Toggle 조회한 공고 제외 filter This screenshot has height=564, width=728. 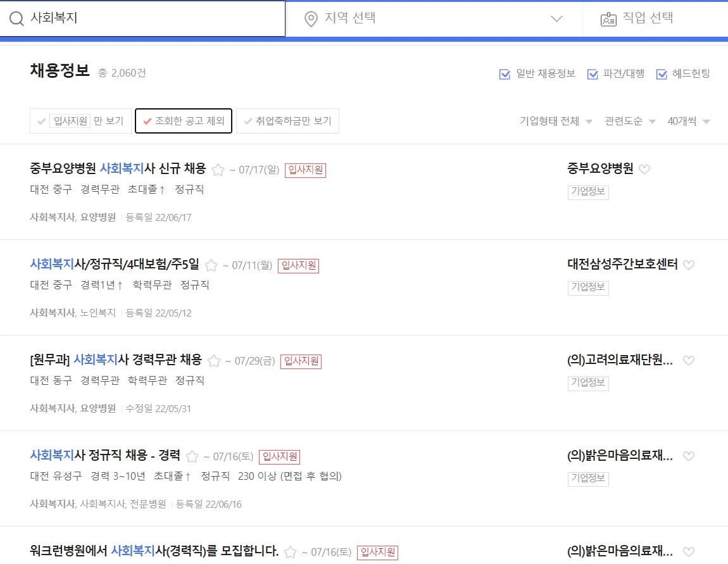pos(184,121)
